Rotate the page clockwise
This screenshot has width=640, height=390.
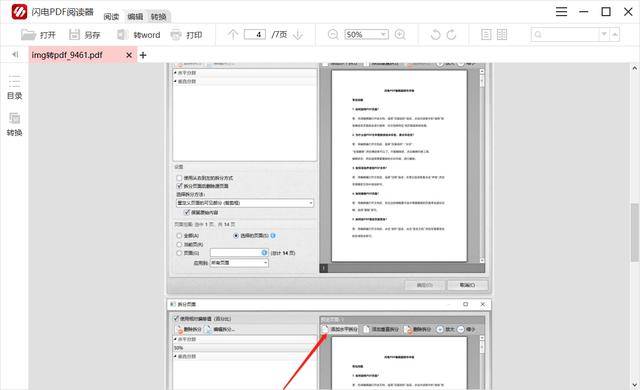[451, 35]
